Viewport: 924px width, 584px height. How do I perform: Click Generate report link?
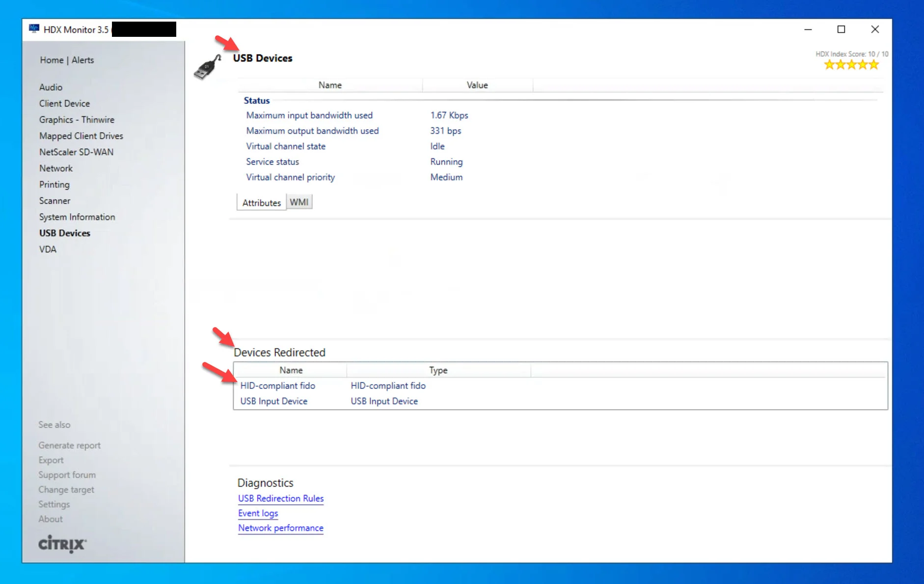[69, 445]
